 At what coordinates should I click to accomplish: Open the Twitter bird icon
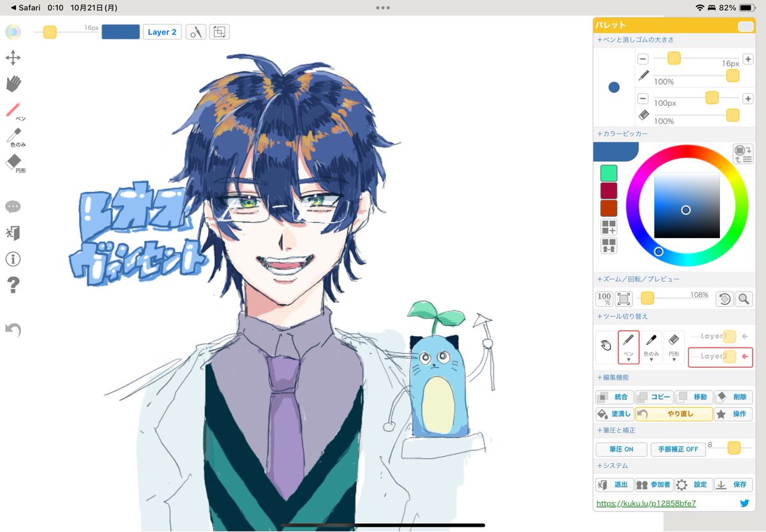click(744, 503)
